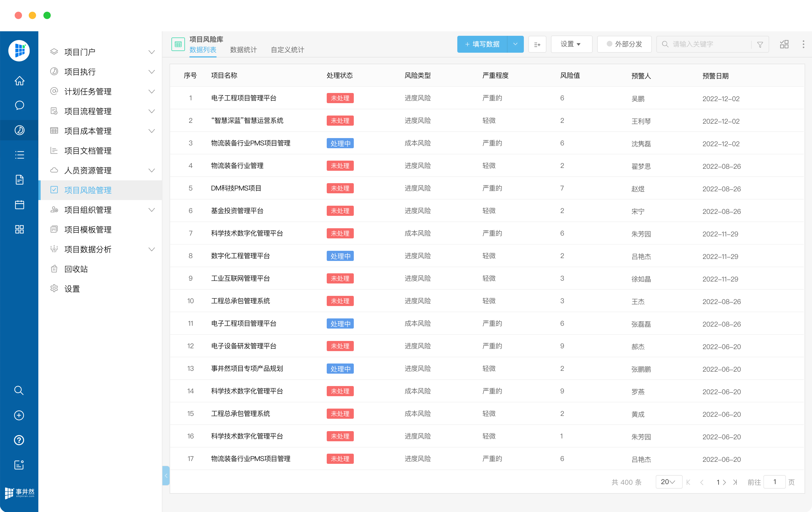Switch to the 数据统计 tab
The image size is (812, 512).
[x=243, y=50]
